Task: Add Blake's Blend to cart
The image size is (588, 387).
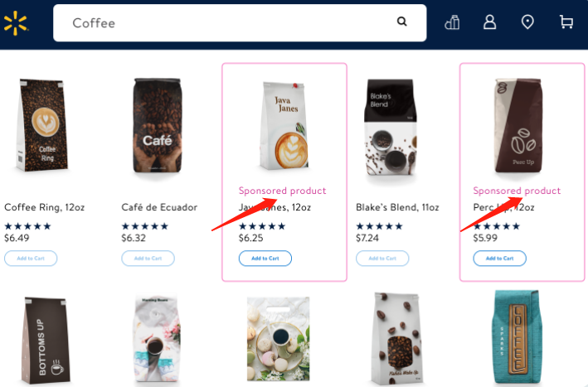Action: click(382, 258)
